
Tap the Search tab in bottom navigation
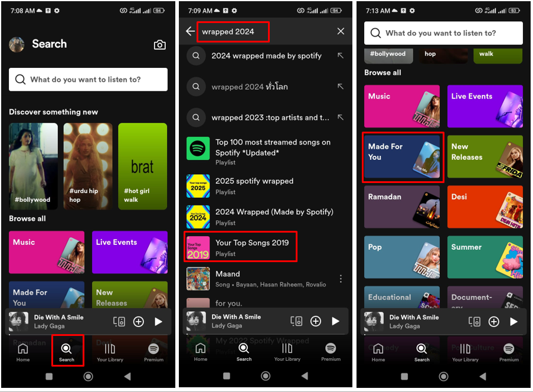click(x=67, y=350)
